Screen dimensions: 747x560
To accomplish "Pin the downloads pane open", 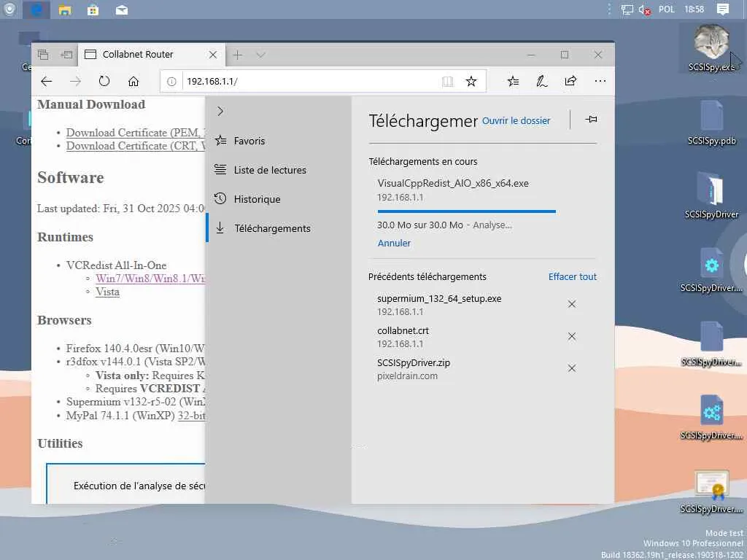I will point(591,119).
